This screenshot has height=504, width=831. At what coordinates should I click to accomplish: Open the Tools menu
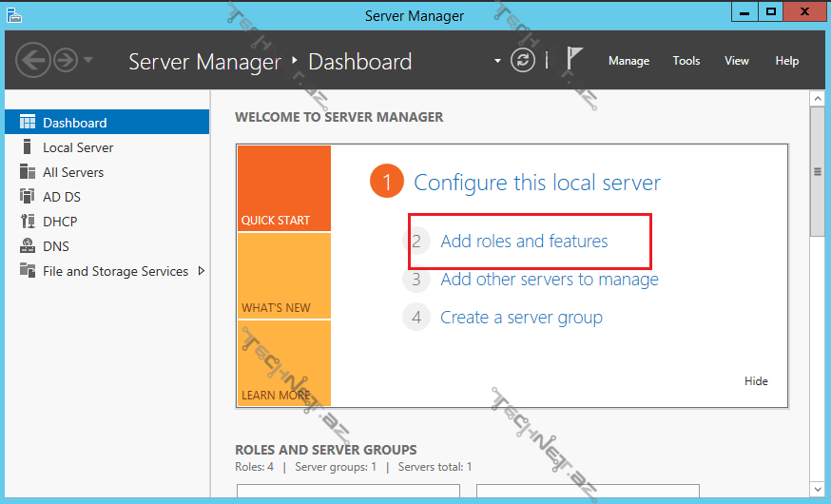point(686,61)
